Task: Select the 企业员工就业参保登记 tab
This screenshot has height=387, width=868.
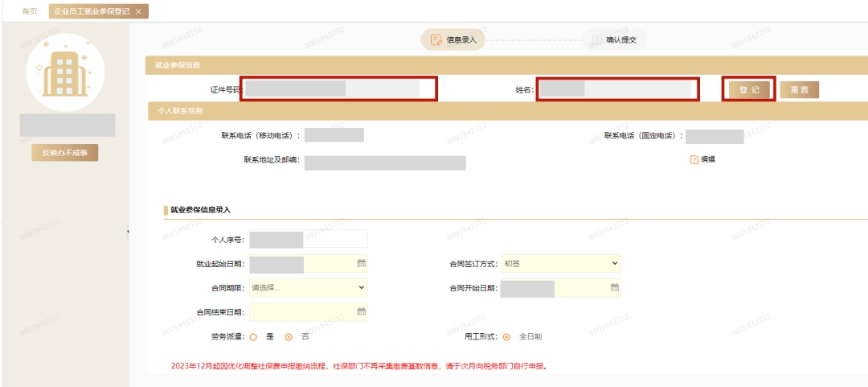Action: 92,11
